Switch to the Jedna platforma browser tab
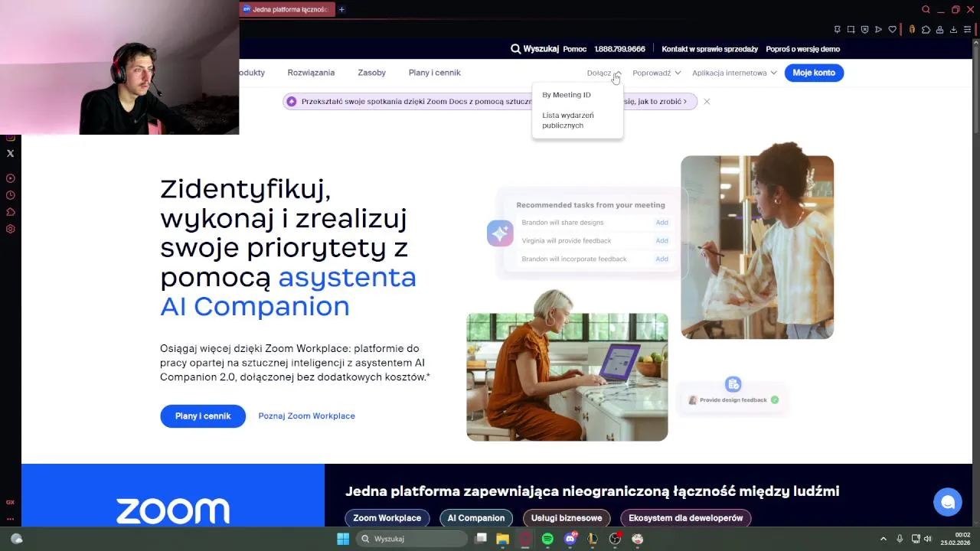This screenshot has width=980, height=551. click(x=287, y=9)
